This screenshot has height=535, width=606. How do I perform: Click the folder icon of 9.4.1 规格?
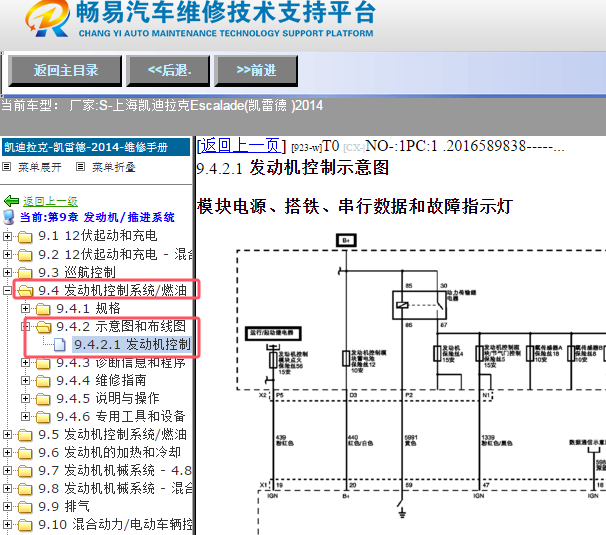coord(43,308)
